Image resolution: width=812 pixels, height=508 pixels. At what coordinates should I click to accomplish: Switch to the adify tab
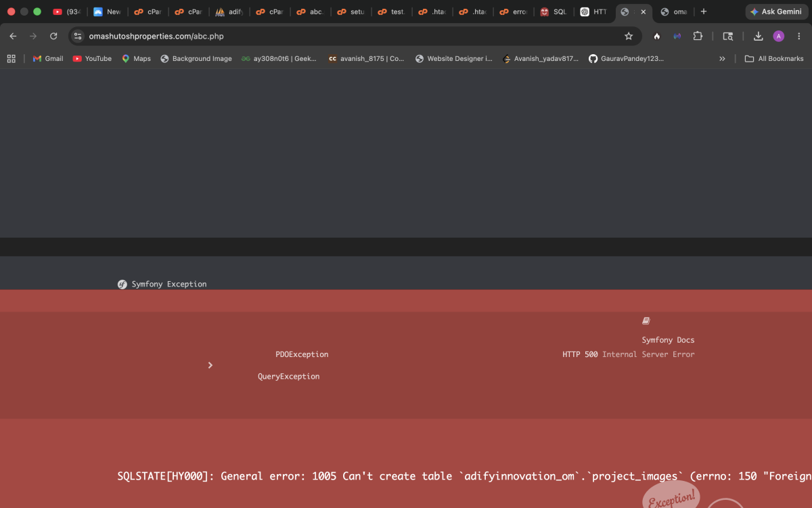pos(229,12)
